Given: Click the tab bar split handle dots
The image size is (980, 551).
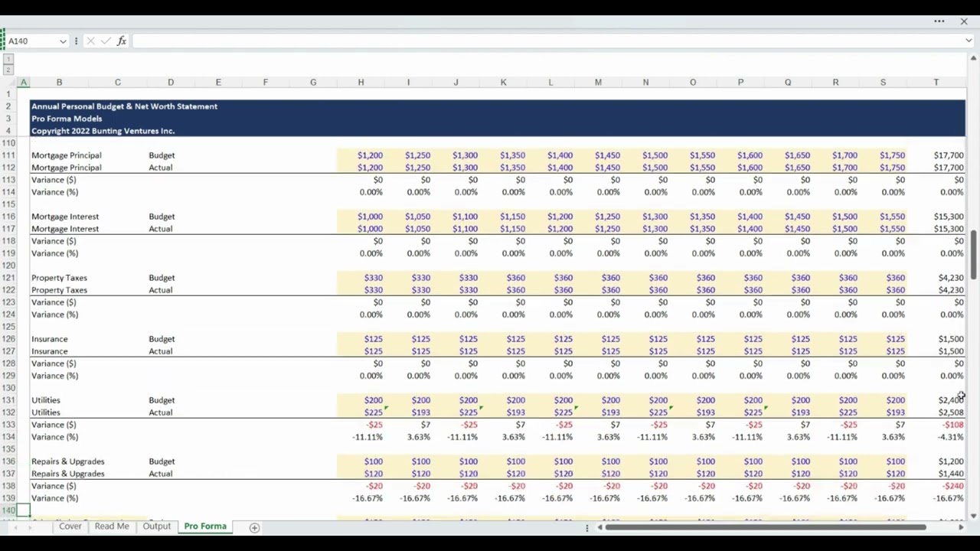Looking at the screenshot, I should pyautogui.click(x=587, y=527).
